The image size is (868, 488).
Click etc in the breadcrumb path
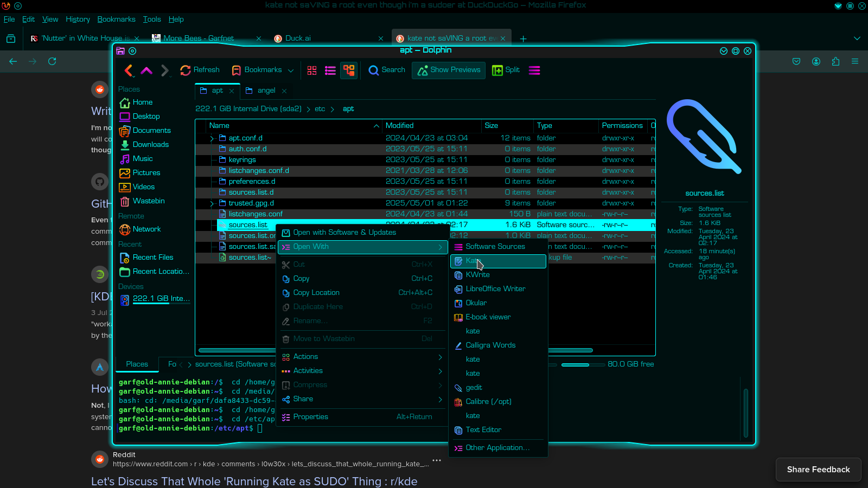click(x=320, y=109)
